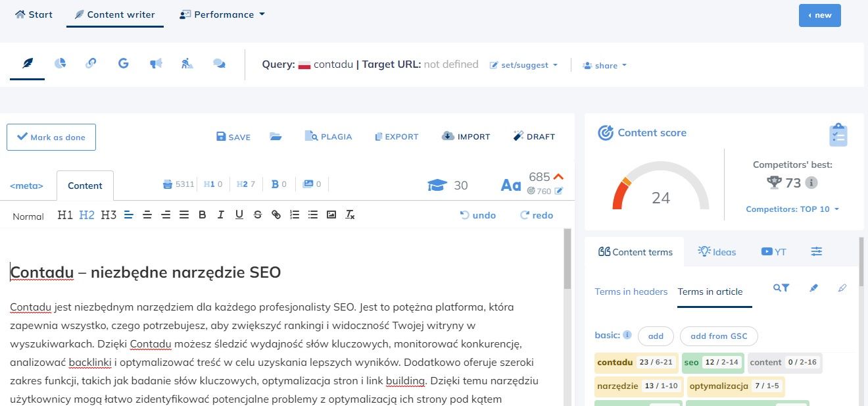Select the Content writer tab
The height and width of the screenshot is (406, 868).
tap(115, 14)
